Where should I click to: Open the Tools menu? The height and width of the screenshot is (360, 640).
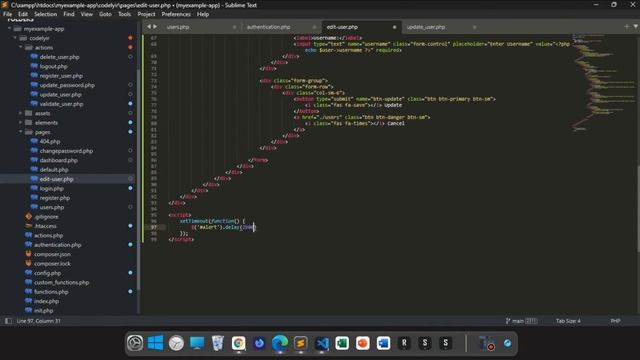point(124,14)
